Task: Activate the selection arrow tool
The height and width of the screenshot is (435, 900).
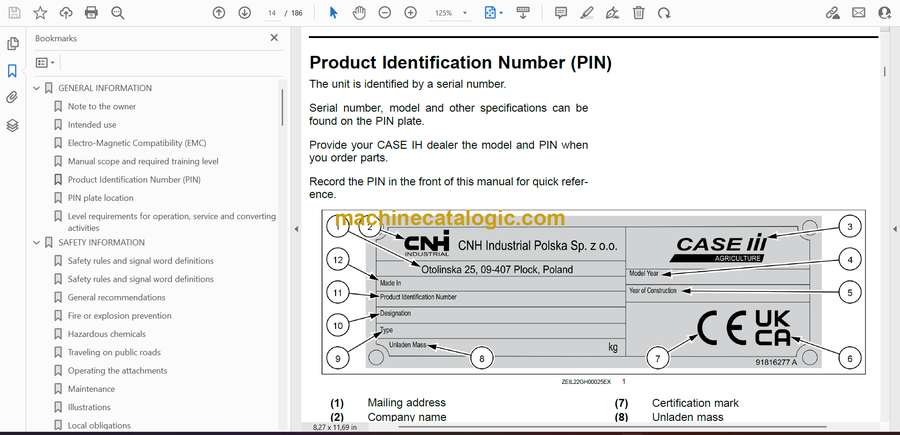Action: [333, 13]
